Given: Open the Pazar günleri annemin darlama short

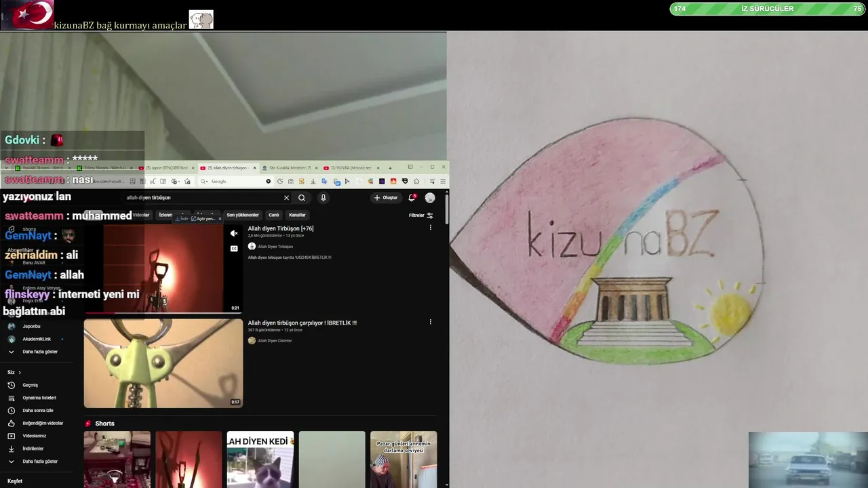Looking at the screenshot, I should point(403,460).
